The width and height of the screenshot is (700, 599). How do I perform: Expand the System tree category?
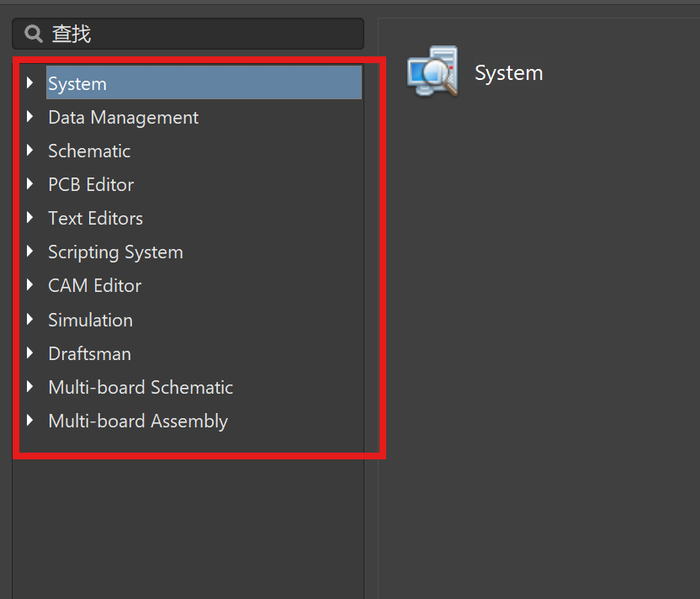[30, 83]
